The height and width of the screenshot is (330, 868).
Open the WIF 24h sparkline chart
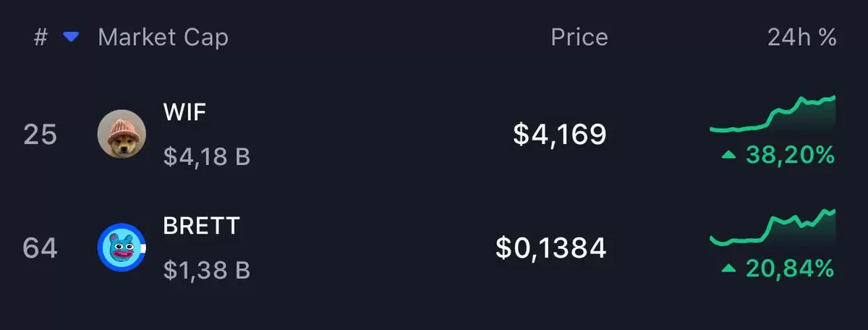click(x=773, y=116)
